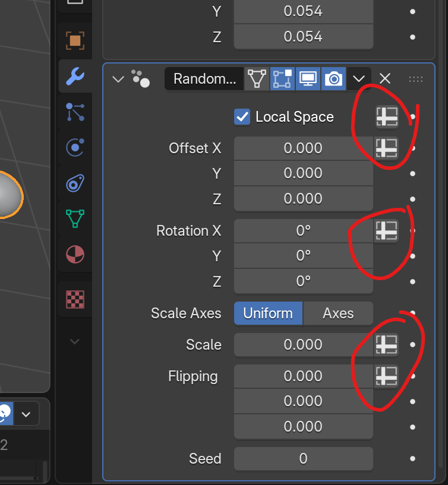Viewport: 448px width, 485px height.
Task: Animate the Local Space property dot
Action: 413,117
